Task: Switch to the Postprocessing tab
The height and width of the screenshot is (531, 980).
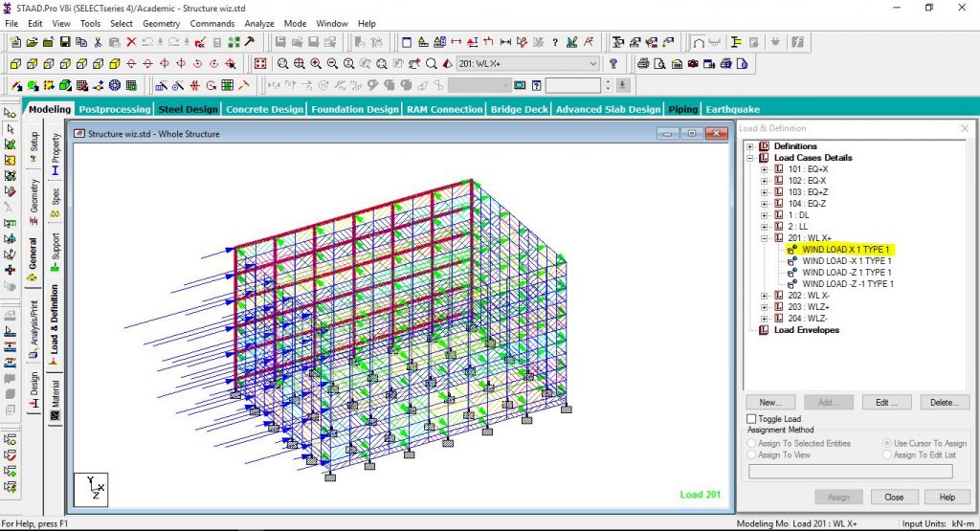Action: (x=115, y=109)
